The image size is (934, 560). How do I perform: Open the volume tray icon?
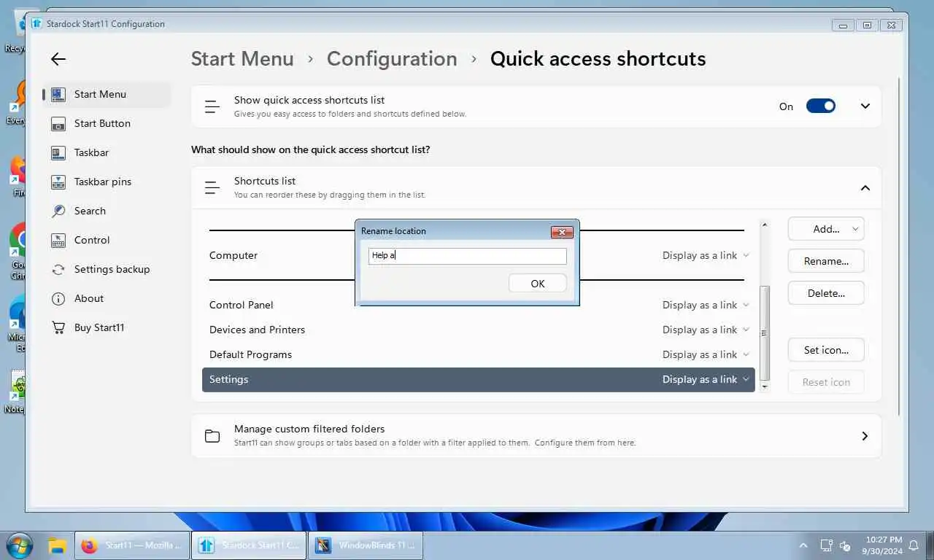tap(845, 545)
